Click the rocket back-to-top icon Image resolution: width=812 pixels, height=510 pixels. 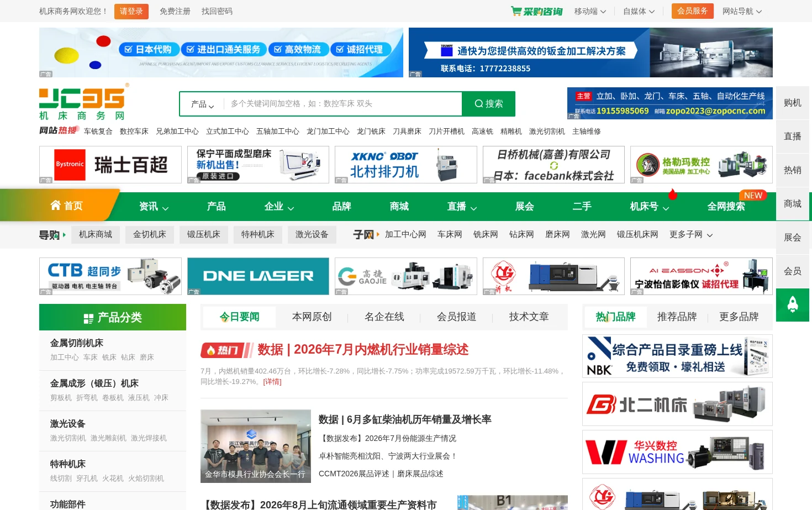[x=792, y=304]
